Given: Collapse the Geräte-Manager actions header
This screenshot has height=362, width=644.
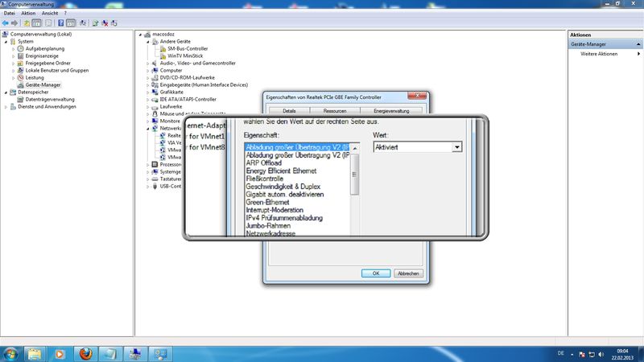Looking at the screenshot, I should point(638,44).
